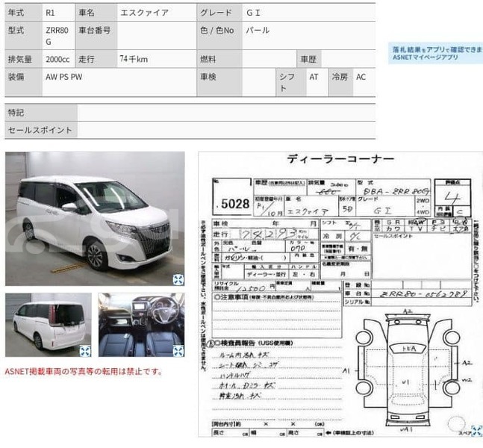
Task: Enlarge the front view car photo
Action: [178, 279]
